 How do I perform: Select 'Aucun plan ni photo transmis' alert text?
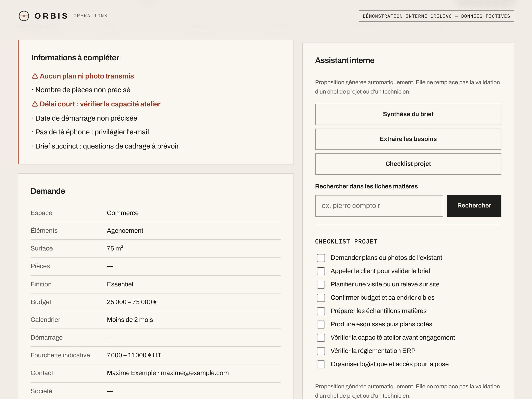pos(87,76)
